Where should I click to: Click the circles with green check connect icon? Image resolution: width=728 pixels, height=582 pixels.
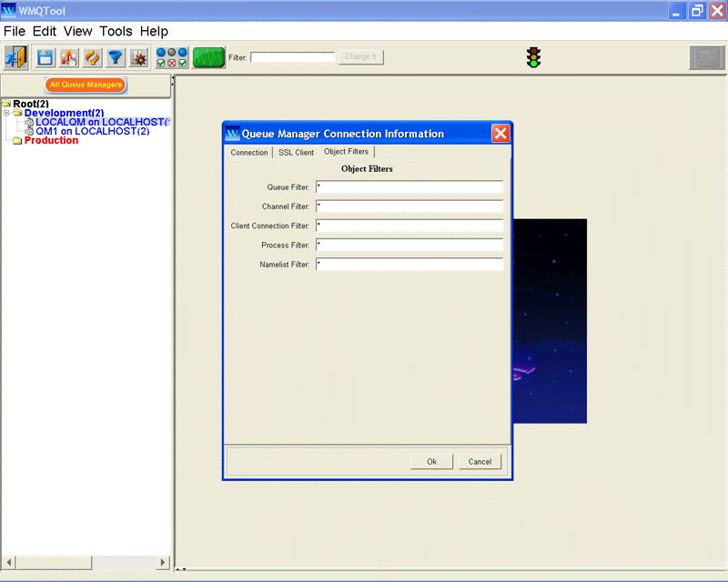(x=160, y=56)
